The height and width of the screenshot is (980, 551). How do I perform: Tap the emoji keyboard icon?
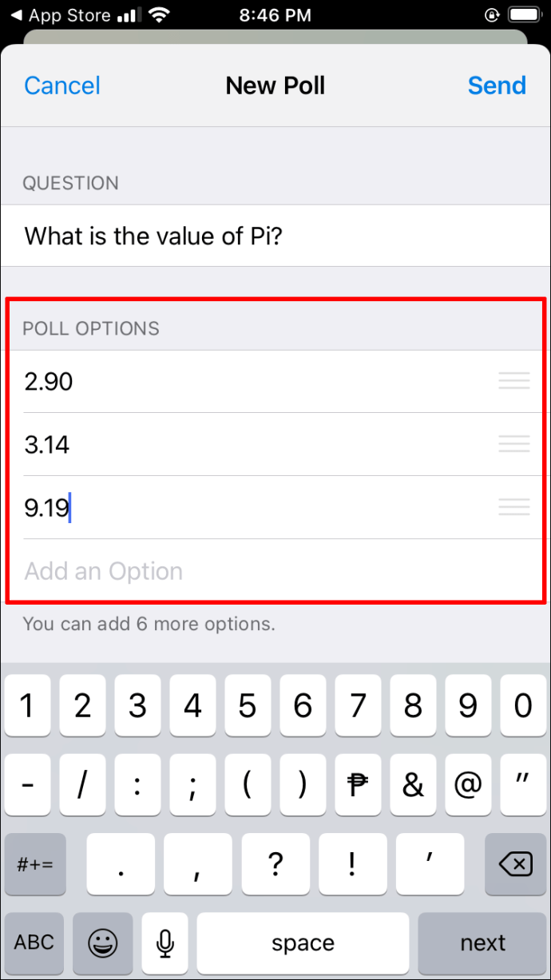101,942
